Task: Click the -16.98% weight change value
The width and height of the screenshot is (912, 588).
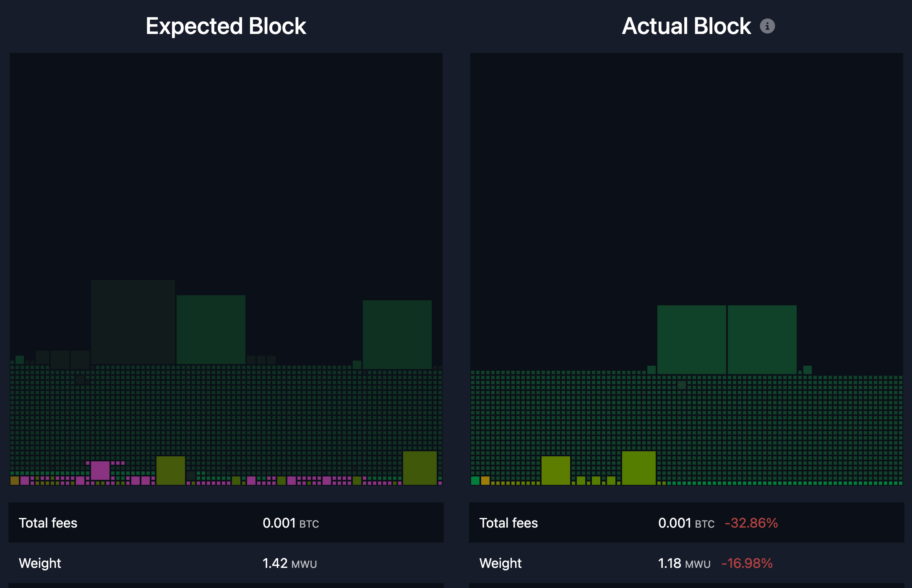Action: click(747, 563)
